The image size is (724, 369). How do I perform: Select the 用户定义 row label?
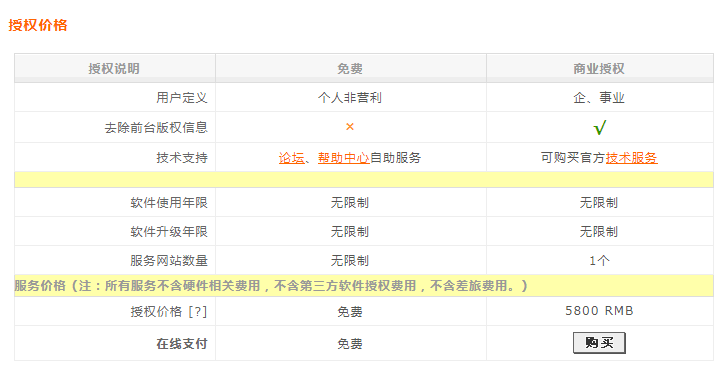(x=182, y=97)
